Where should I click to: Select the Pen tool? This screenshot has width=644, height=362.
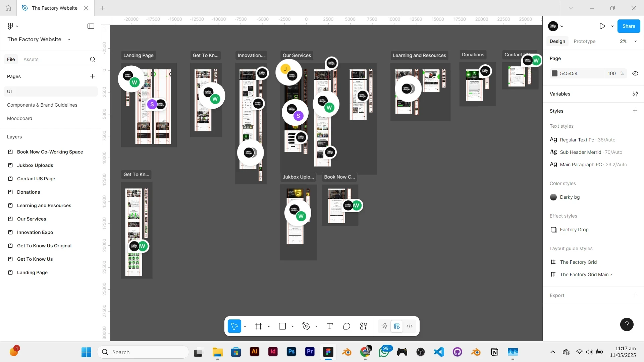click(x=306, y=326)
